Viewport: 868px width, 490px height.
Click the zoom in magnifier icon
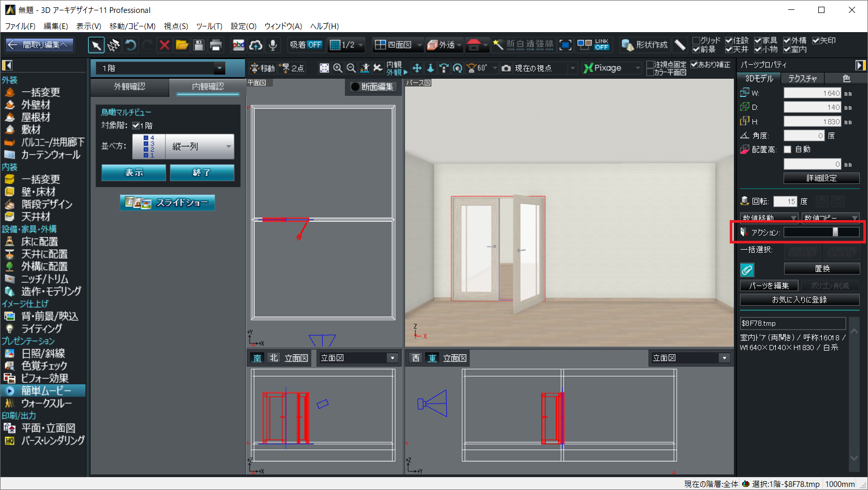point(338,68)
